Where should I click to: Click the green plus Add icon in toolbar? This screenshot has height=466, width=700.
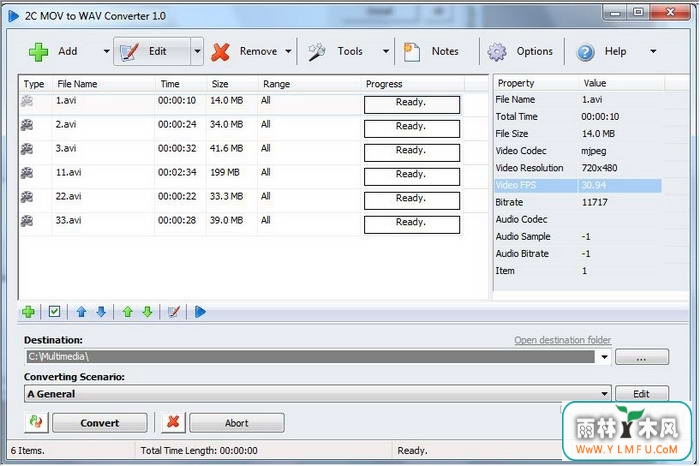click(38, 52)
